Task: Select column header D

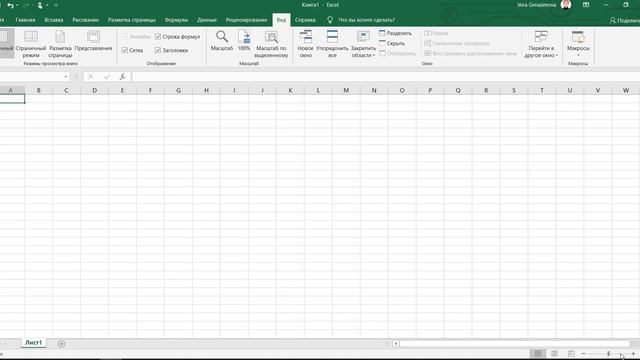Action: tap(95, 90)
